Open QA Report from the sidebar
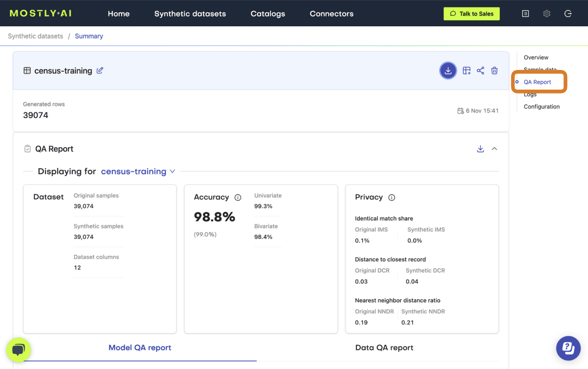 coord(537,82)
